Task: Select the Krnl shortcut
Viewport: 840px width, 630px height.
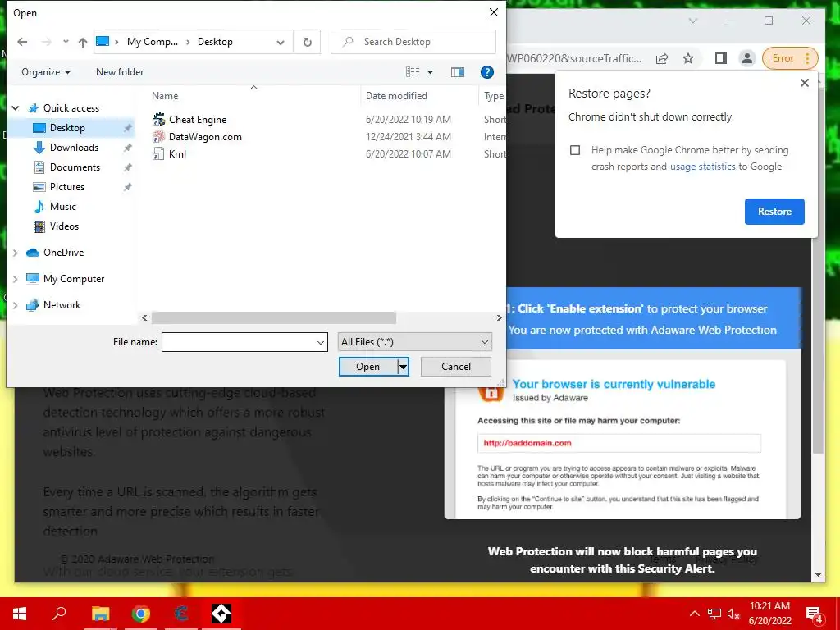Action: coord(177,153)
